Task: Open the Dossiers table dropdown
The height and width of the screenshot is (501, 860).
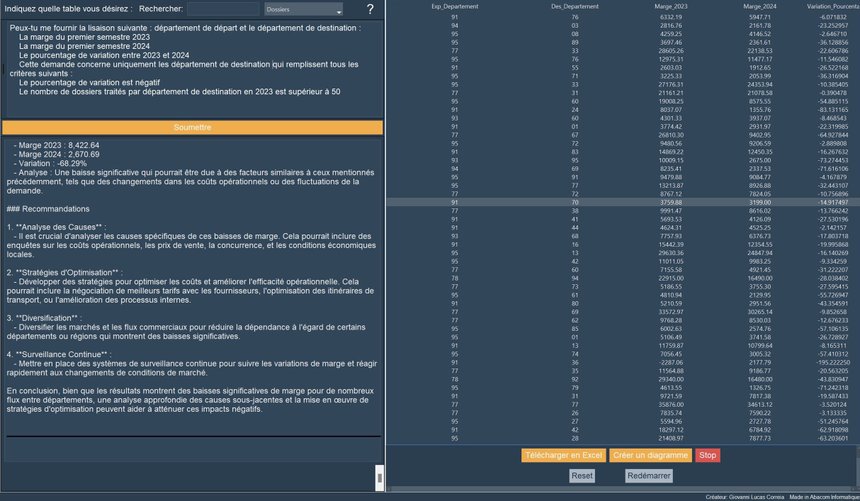Action: coord(303,9)
